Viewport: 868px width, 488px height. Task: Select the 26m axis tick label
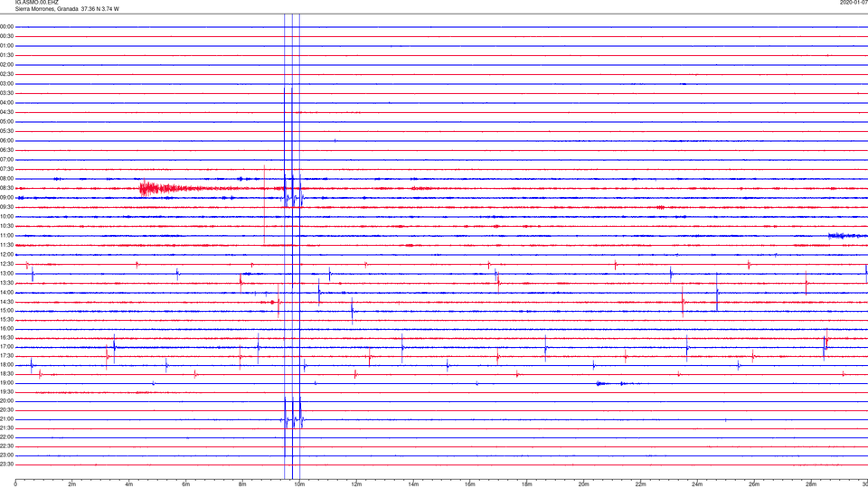tap(754, 484)
